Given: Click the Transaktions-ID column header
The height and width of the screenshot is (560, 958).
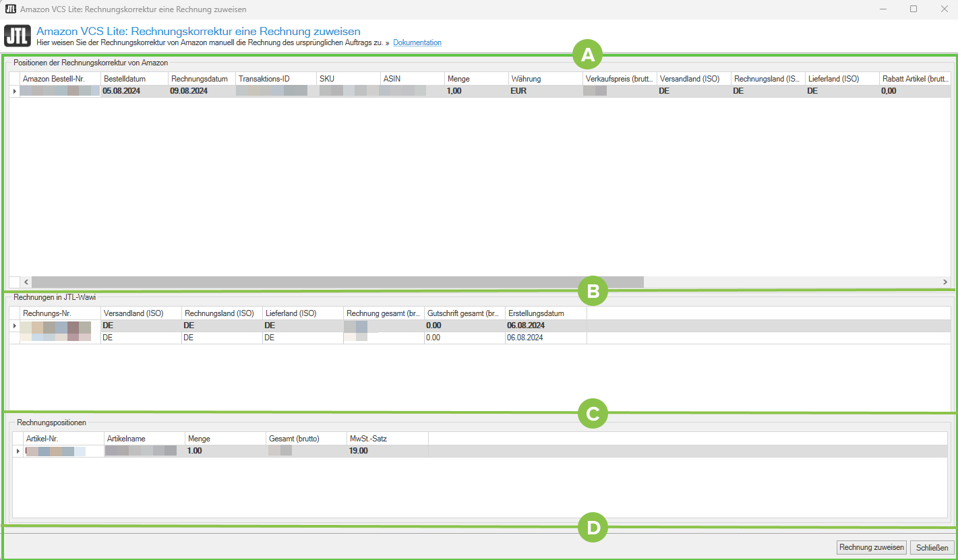Looking at the screenshot, I should pos(275,79).
